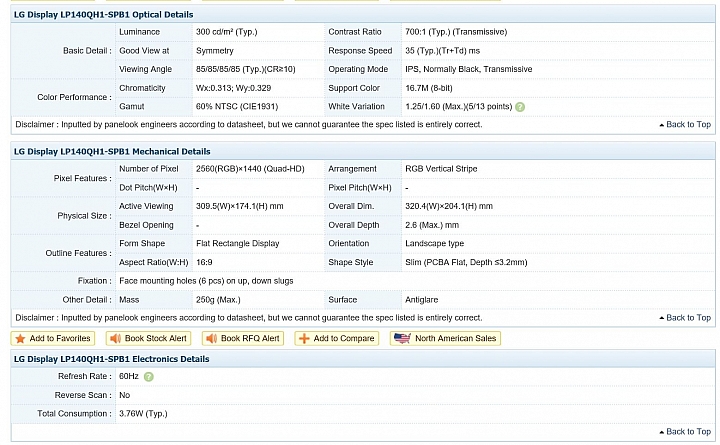
Task: Select IPS, Normally Black, Transmissive text
Action: 468,69
